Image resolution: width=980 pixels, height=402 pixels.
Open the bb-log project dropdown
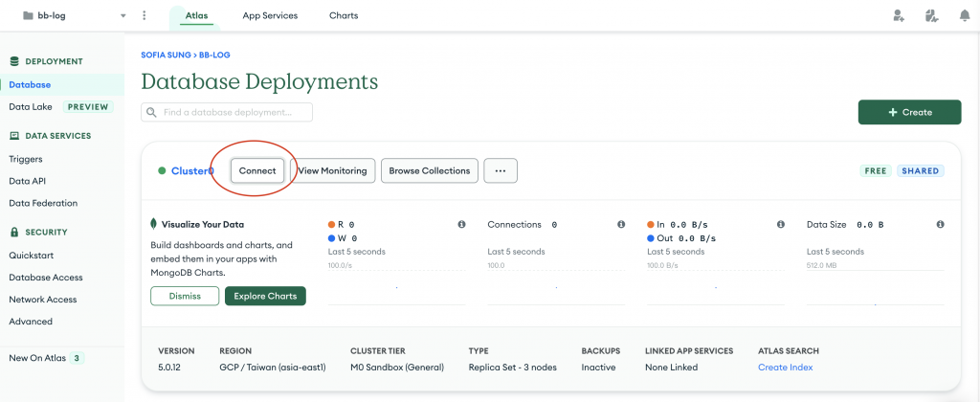click(74, 15)
